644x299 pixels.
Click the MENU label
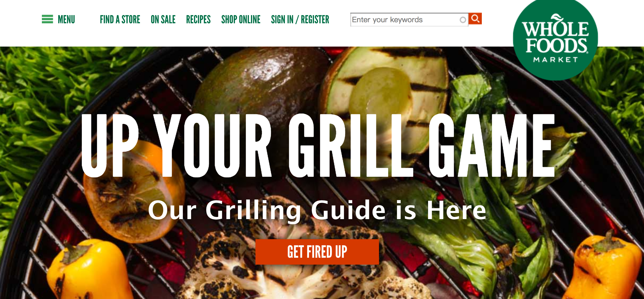pyautogui.click(x=66, y=20)
